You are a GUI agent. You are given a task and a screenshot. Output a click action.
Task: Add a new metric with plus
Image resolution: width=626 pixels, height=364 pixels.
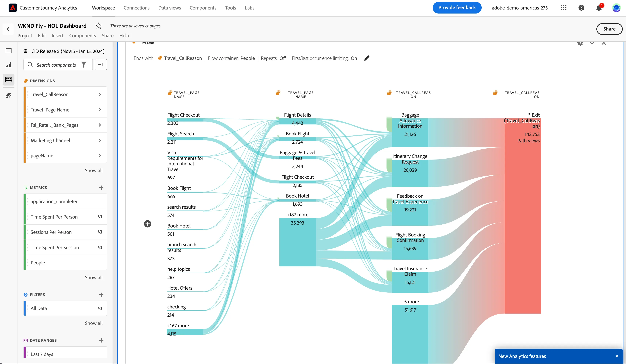pos(101,188)
